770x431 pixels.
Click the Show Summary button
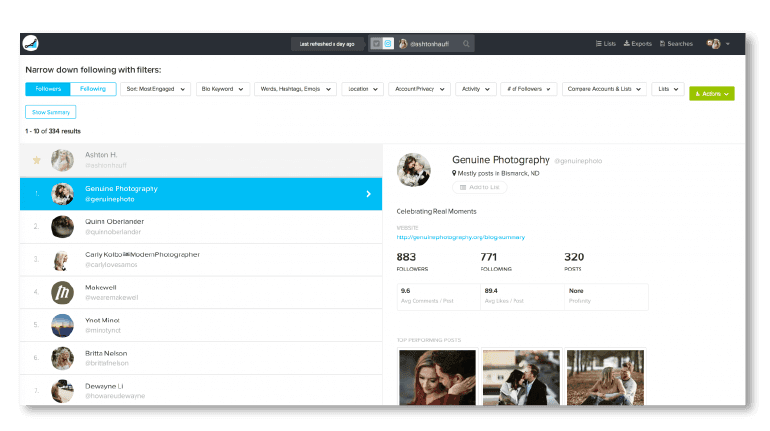click(50, 112)
